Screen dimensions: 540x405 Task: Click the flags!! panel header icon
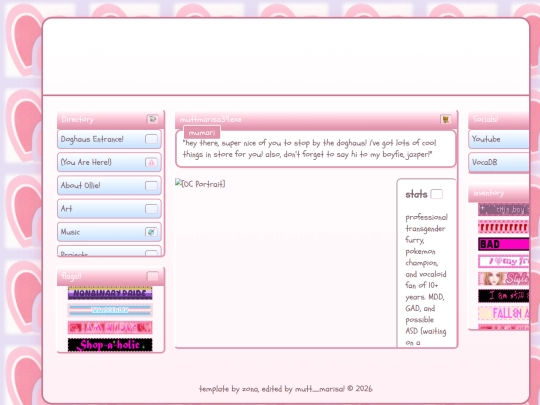click(153, 276)
